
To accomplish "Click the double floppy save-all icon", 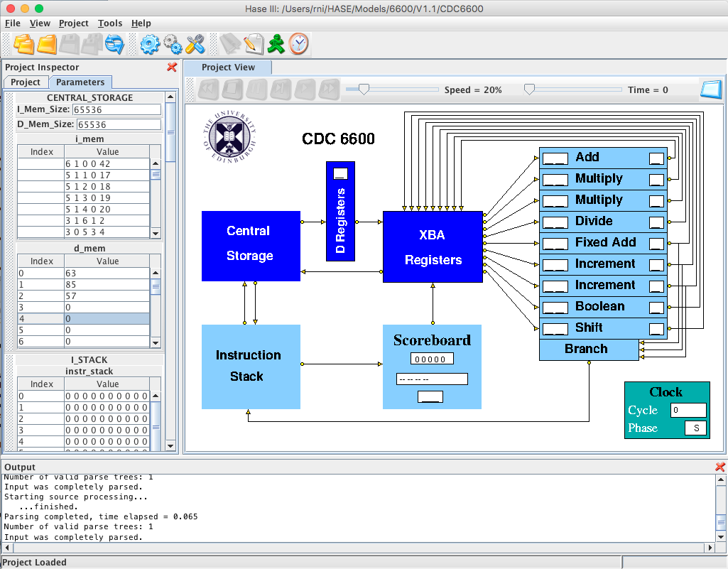I will [x=92, y=45].
